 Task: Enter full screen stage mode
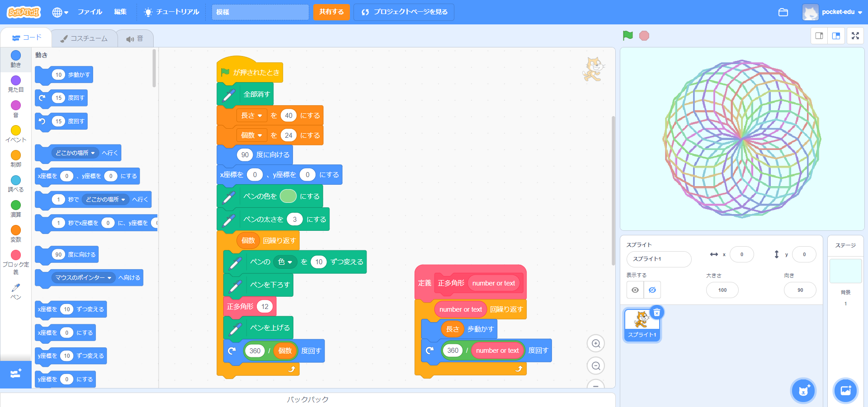coord(855,36)
